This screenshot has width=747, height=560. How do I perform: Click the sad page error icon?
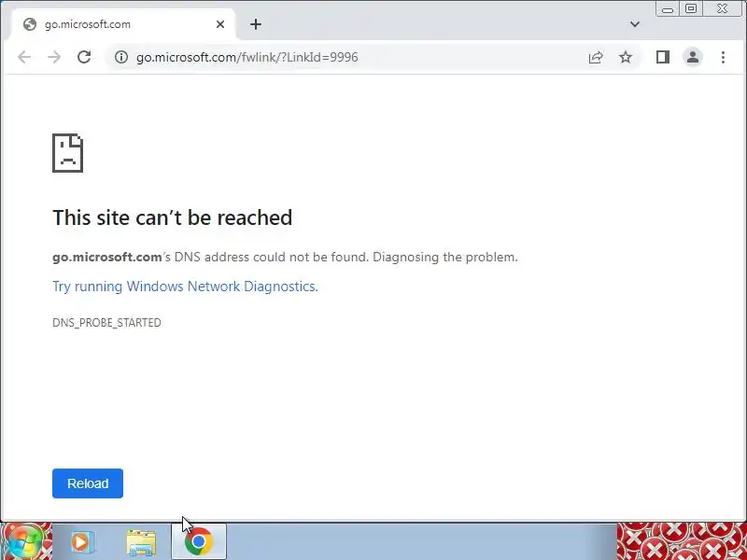point(67,153)
